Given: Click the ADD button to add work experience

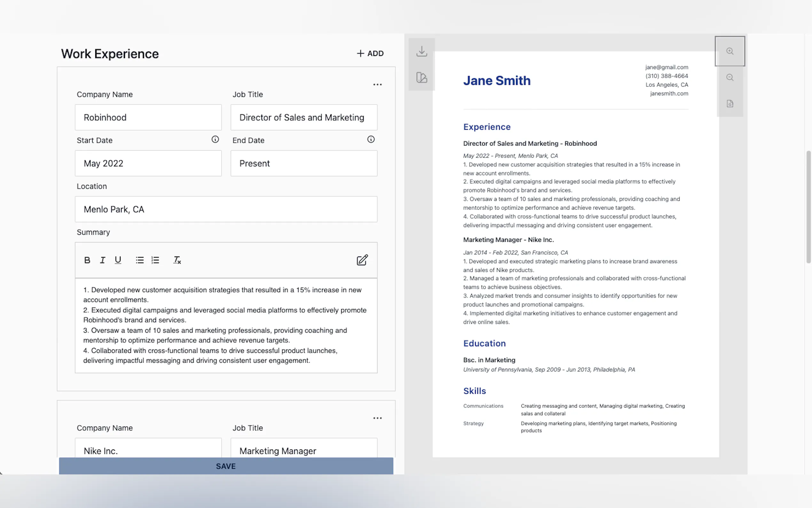Looking at the screenshot, I should tap(370, 53).
